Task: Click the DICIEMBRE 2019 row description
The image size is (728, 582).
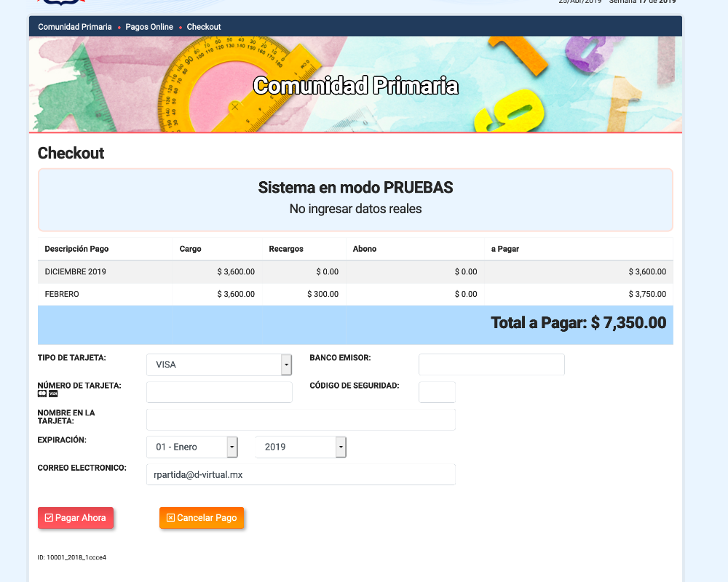Action: click(75, 272)
